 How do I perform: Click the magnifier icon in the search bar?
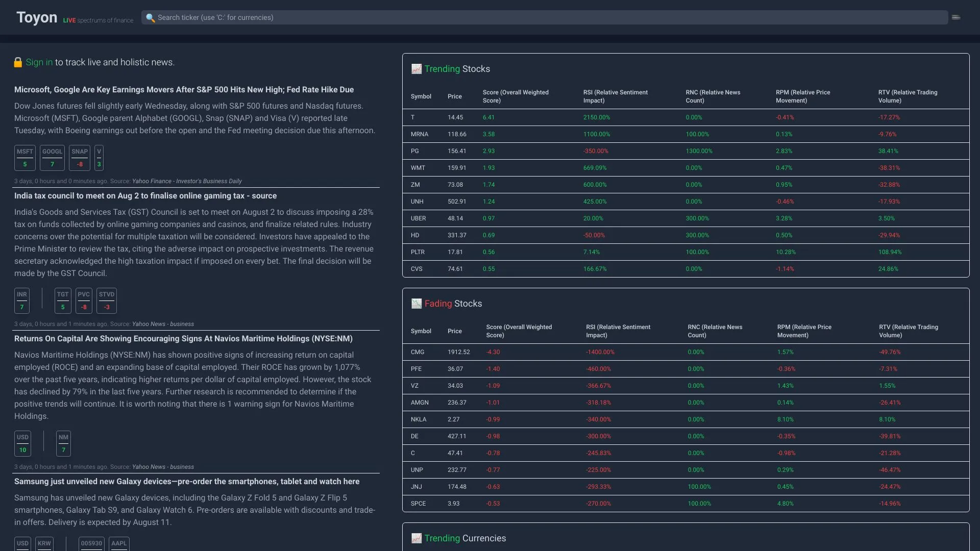(x=151, y=17)
